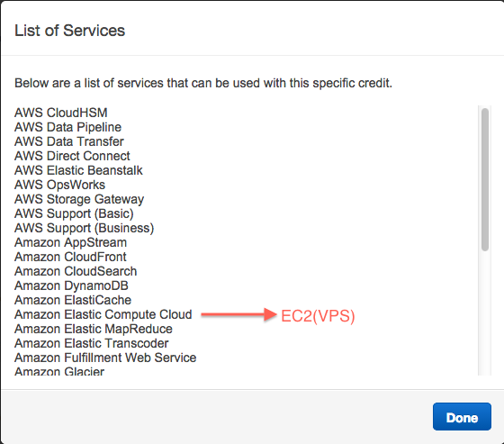Select Amazon AppStream entry
The height and width of the screenshot is (444, 504).
(x=70, y=242)
